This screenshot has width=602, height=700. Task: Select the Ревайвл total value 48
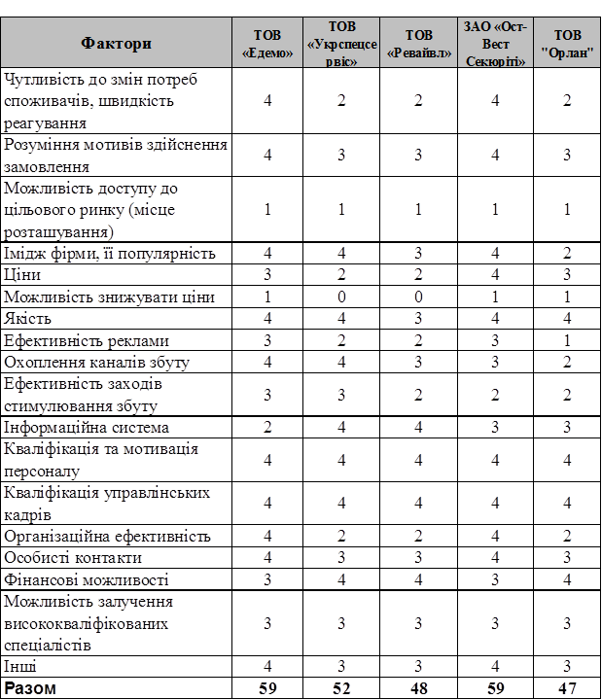coord(418,688)
